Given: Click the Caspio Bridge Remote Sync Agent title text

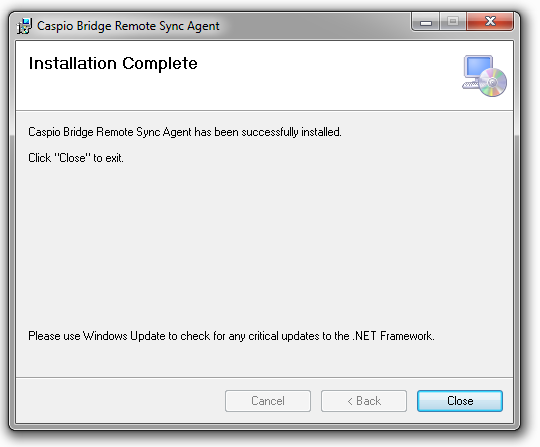Looking at the screenshot, I should tap(128, 26).
